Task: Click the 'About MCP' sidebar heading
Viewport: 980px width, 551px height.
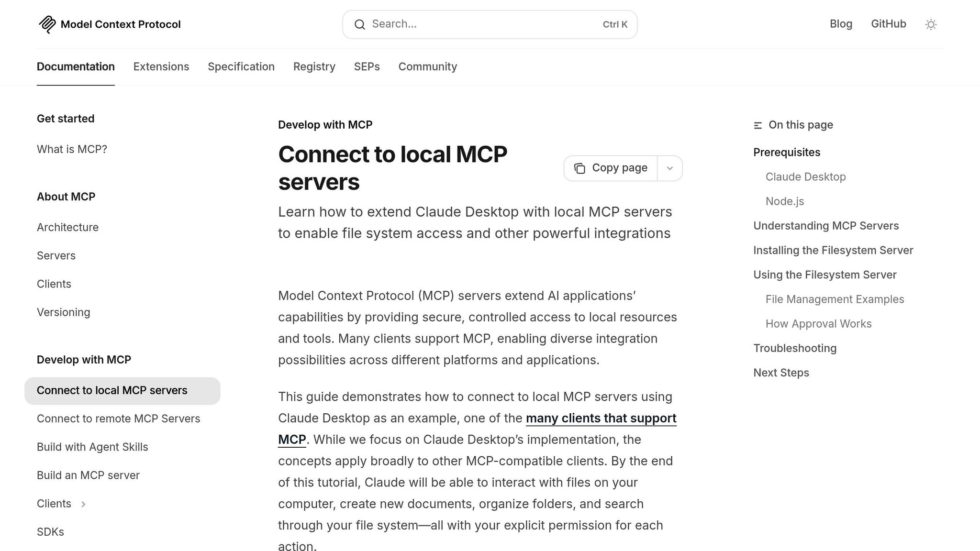Action: tap(66, 197)
